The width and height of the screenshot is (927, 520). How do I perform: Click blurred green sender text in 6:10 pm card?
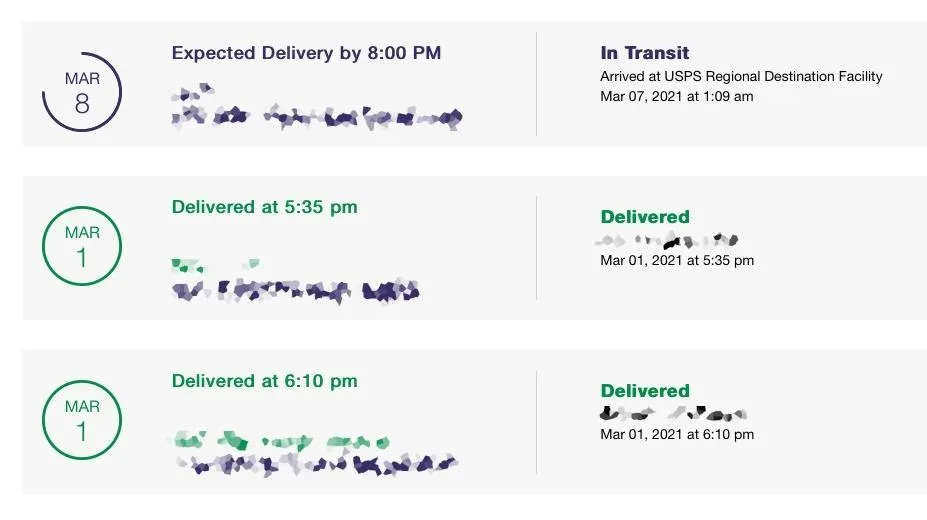[x=282, y=441]
